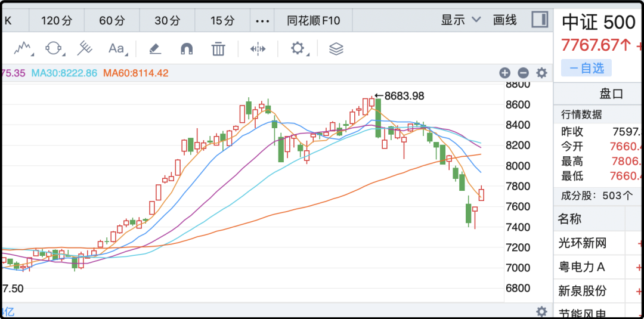Viewport: 644px width, 319px height.
Task: Open the cycle/circle drawing tool
Action: click(x=54, y=48)
